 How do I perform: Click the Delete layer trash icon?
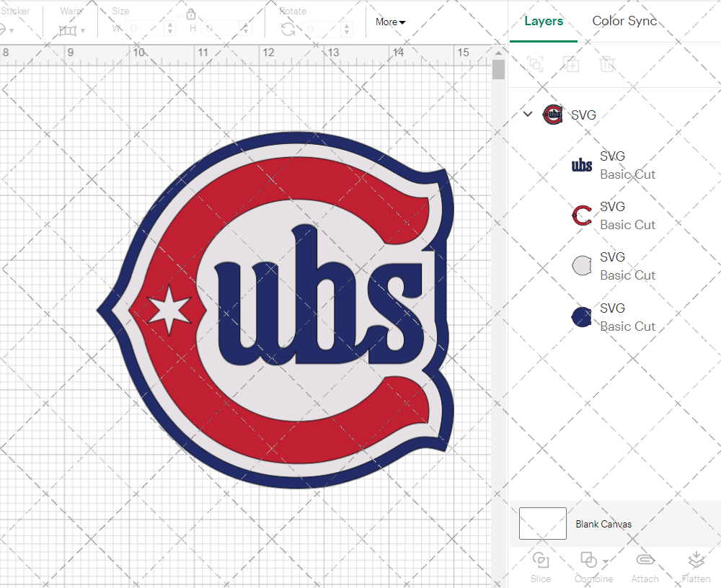[607, 64]
